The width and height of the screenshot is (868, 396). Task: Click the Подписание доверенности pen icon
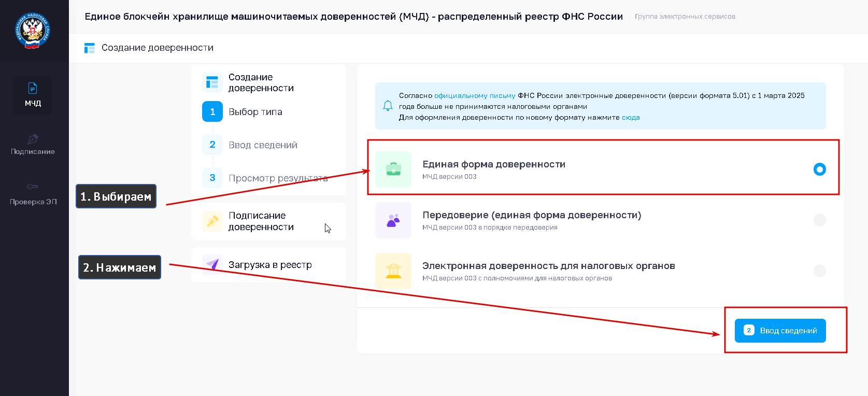[212, 221]
